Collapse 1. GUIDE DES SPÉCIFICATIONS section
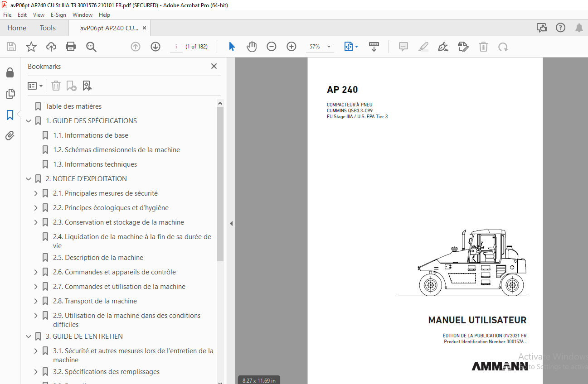Image resolution: width=588 pixels, height=384 pixels. (29, 121)
